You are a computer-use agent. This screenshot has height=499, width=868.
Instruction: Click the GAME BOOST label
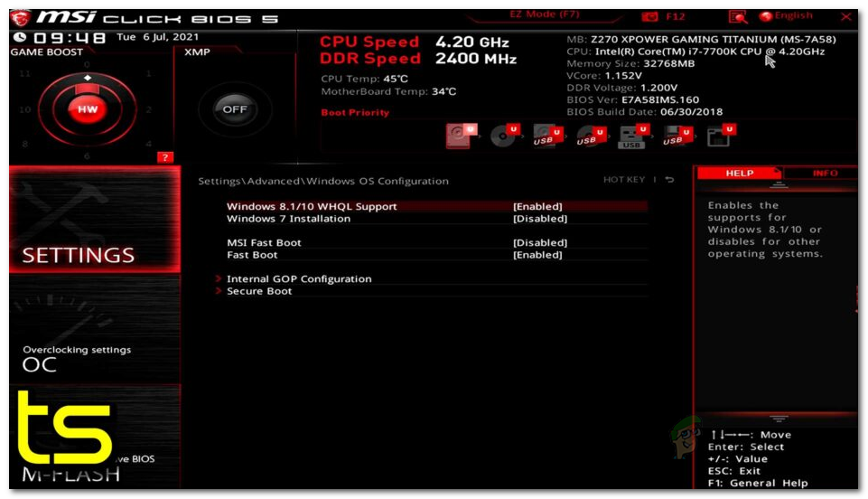(x=46, y=52)
